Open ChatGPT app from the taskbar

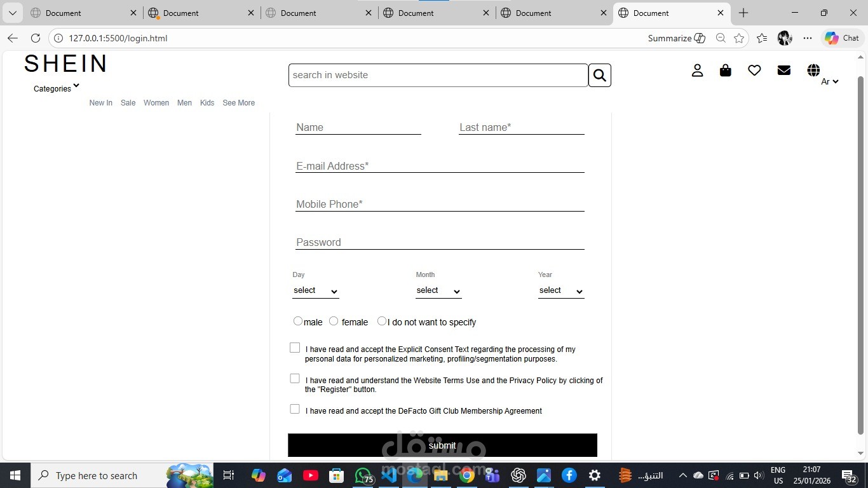(x=519, y=475)
